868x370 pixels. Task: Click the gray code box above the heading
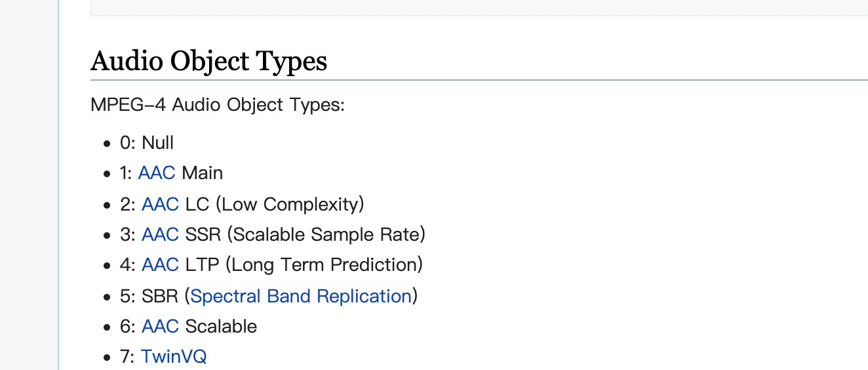[479, 7]
